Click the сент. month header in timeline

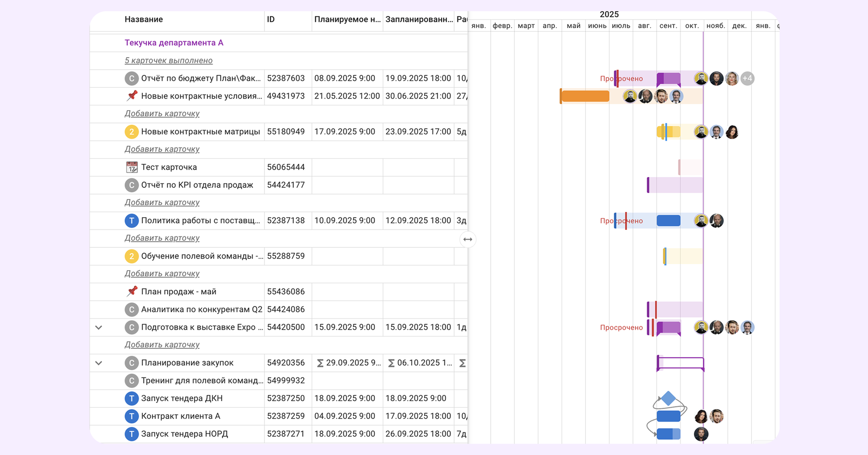(x=668, y=26)
